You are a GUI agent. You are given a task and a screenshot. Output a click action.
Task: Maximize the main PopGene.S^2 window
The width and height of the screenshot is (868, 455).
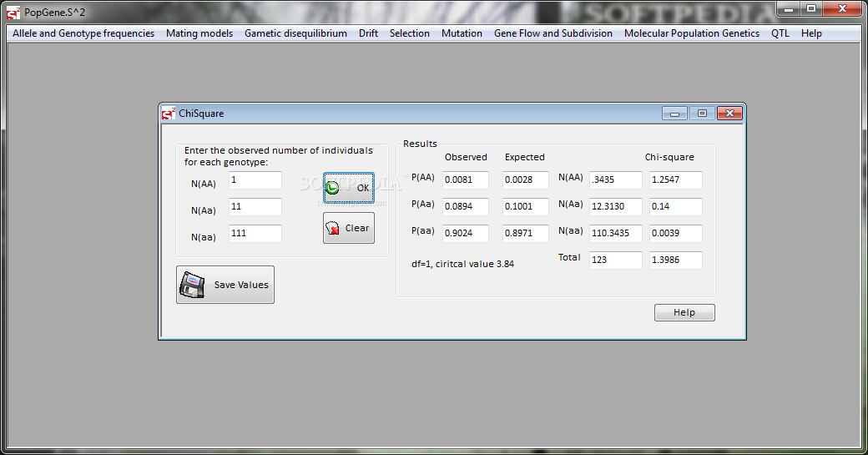tap(811, 9)
